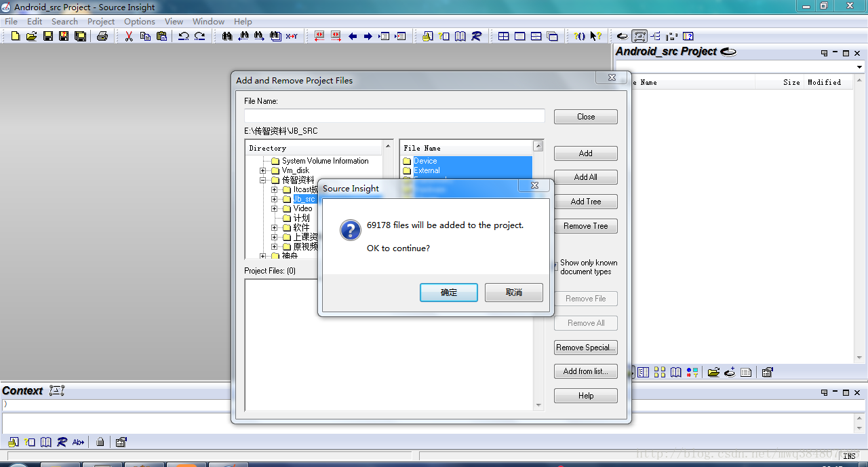Click the Open Project folder icon in project panel
This screenshot has height=467, width=868.
[x=713, y=372]
